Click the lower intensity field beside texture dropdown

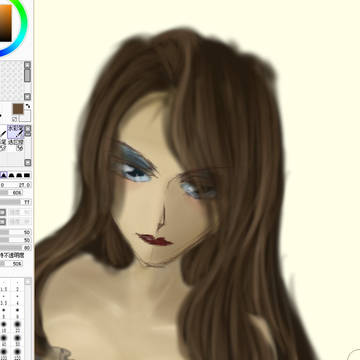(19, 222)
